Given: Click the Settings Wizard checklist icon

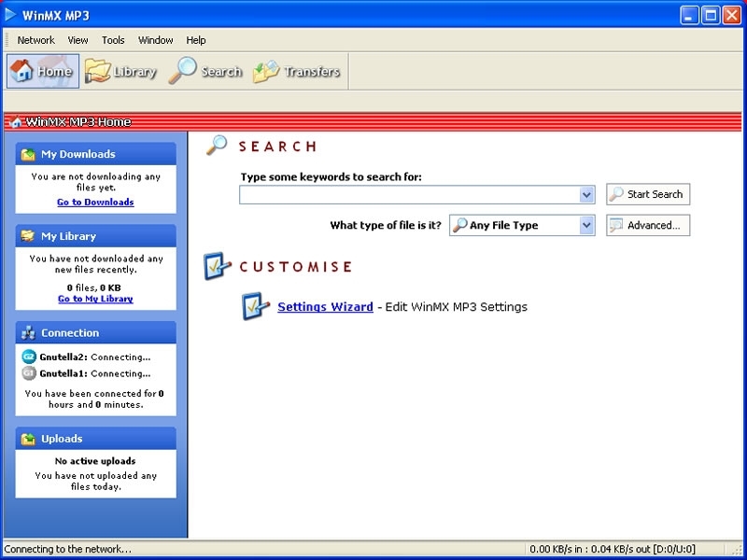Looking at the screenshot, I should (x=256, y=306).
